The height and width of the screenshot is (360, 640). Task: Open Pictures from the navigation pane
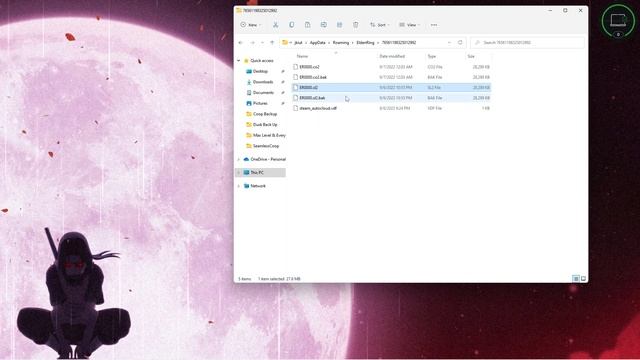(260, 103)
